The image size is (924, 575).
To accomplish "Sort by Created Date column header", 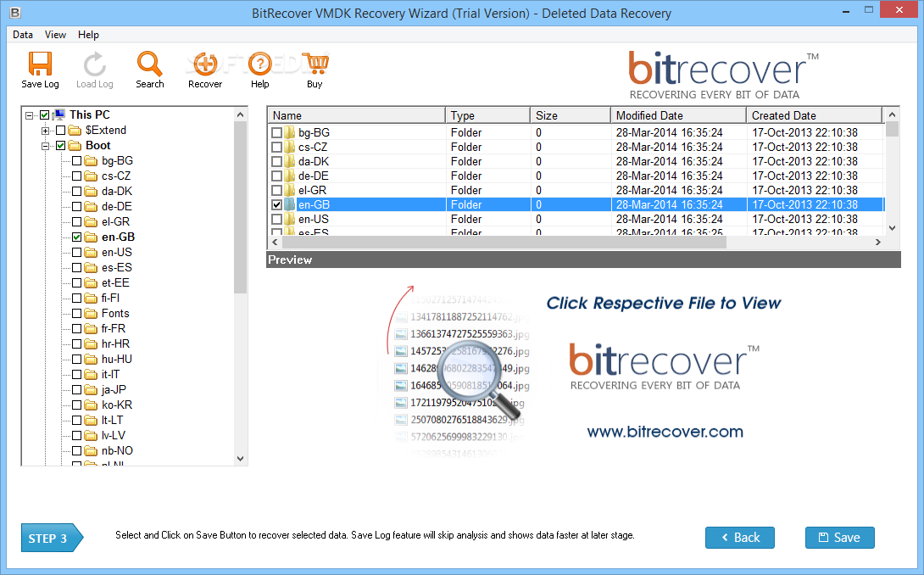I will tap(815, 115).
